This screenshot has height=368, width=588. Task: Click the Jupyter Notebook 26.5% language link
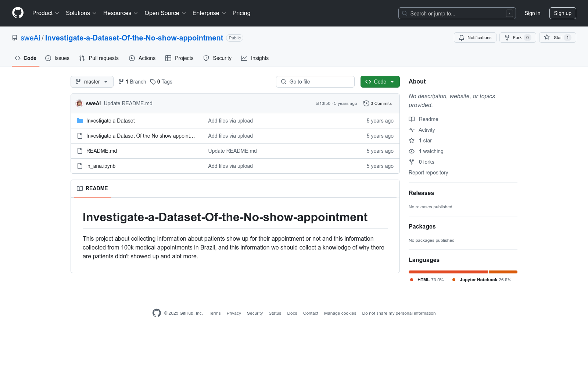[x=482, y=280]
